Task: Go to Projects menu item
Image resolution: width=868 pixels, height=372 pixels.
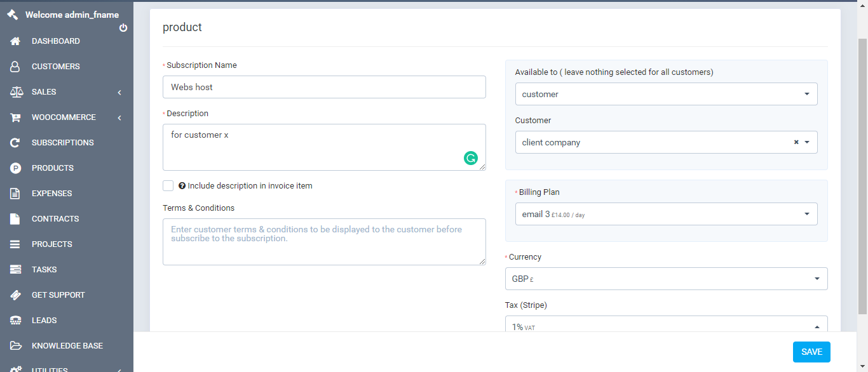Action: 52,244
